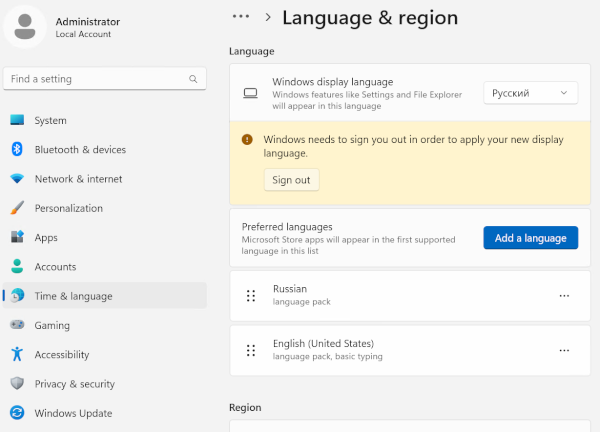Click the Accessibility figure icon
The height and width of the screenshot is (432, 600).
[17, 354]
